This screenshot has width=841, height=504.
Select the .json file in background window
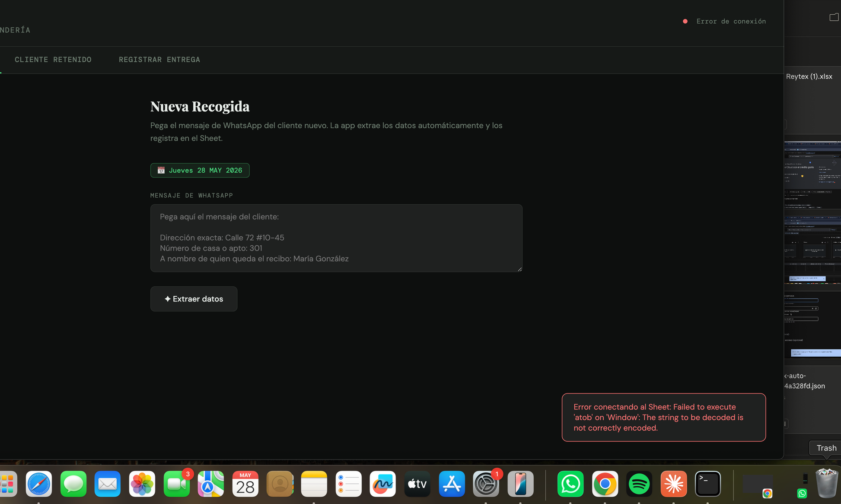point(804,381)
